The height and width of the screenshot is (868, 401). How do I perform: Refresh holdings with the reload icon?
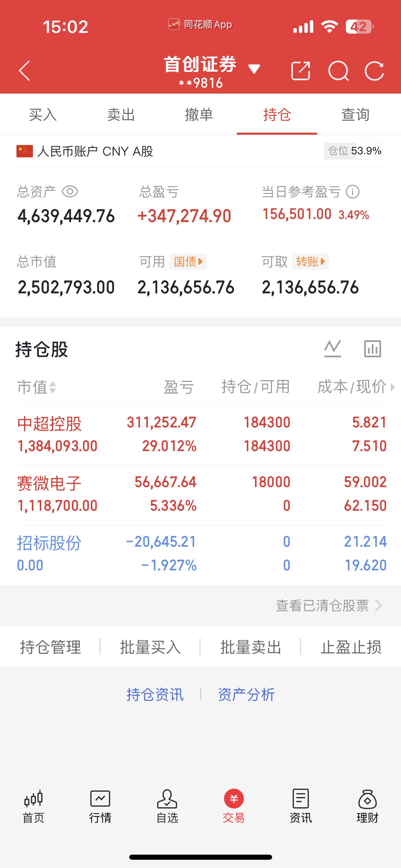(x=374, y=71)
